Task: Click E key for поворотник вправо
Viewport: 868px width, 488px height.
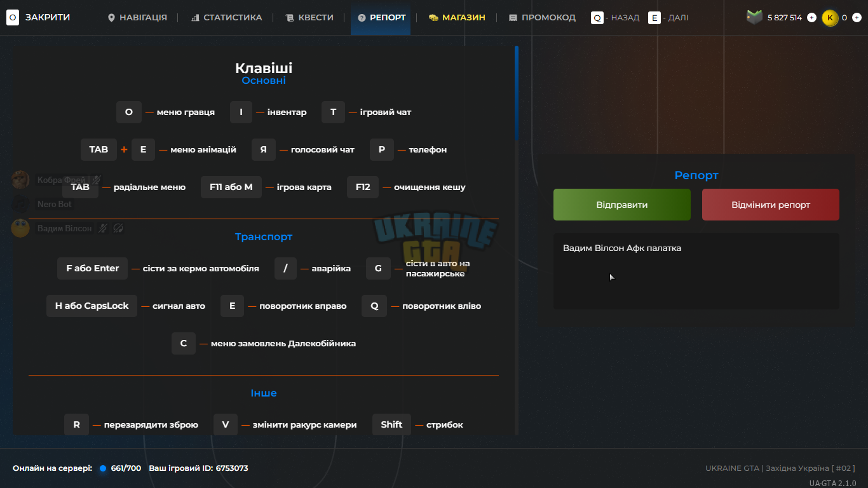Action: click(x=232, y=306)
